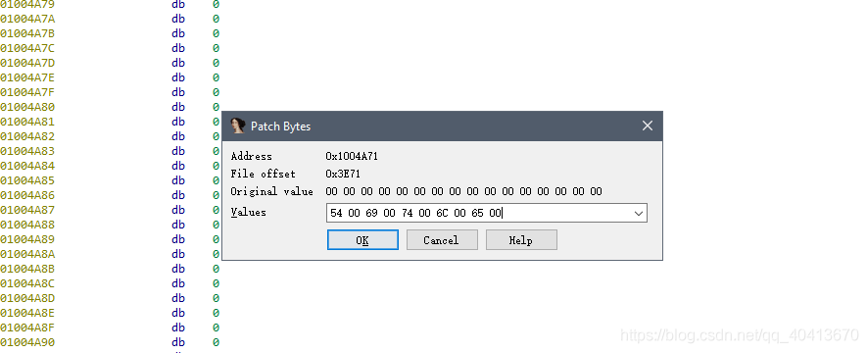Click OK in Patch Bytes dialog
Viewport: 868px width, 353px height.
362,240
